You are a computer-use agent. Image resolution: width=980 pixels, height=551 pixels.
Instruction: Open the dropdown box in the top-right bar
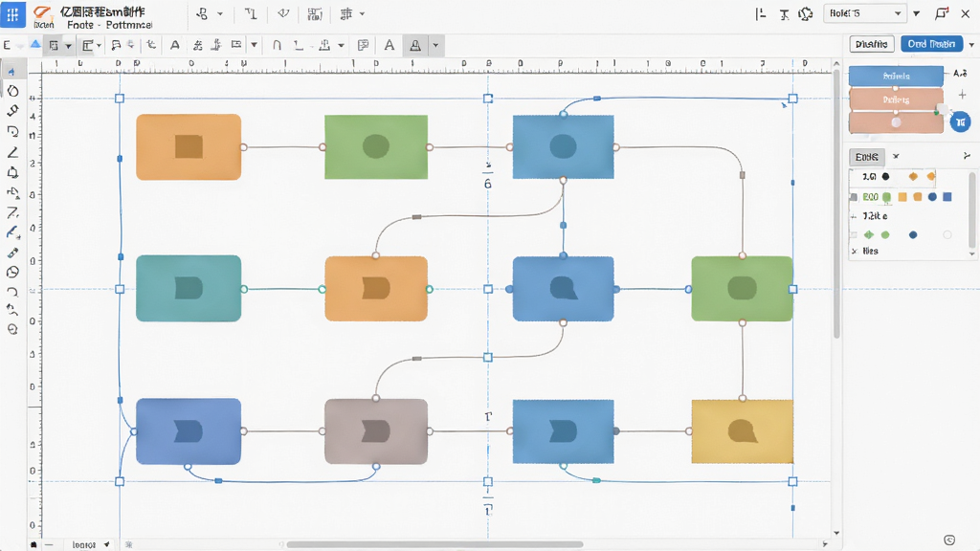point(865,13)
